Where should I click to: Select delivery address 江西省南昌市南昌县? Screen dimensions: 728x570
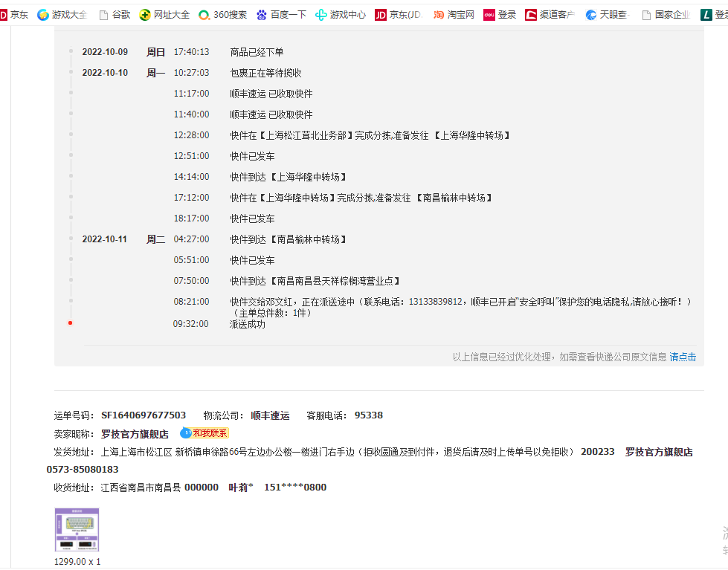(141, 488)
